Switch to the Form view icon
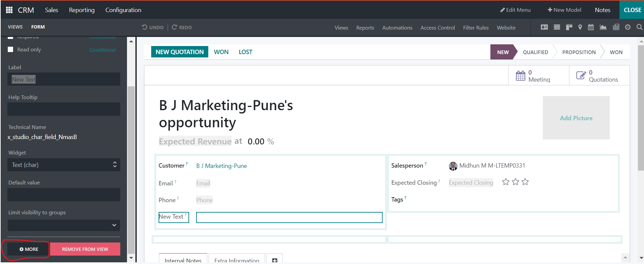The height and width of the screenshot is (264, 644). [544, 27]
